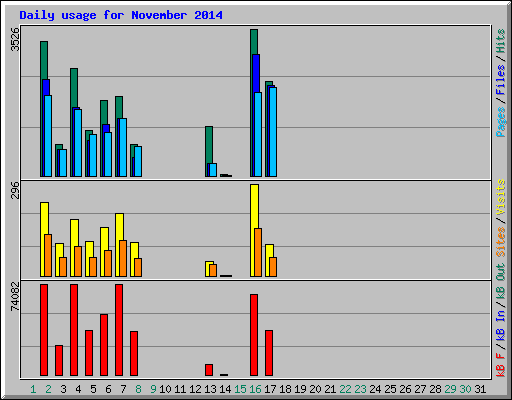Click the short red kB bar for day 13

209,370
